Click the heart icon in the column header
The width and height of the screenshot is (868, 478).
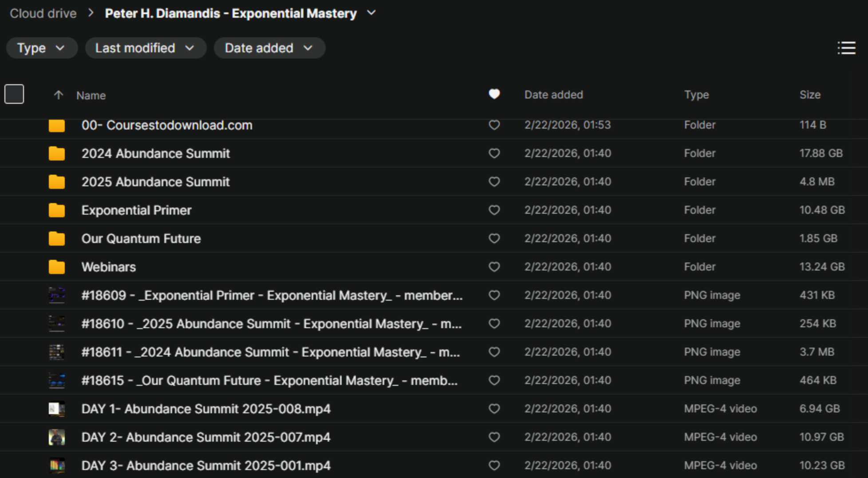tap(494, 94)
